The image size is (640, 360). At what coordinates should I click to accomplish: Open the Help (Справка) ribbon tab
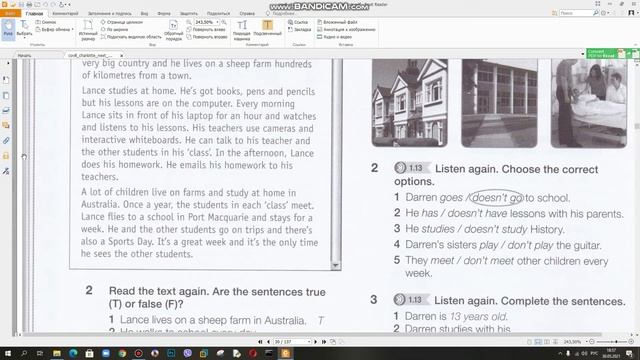point(247,13)
